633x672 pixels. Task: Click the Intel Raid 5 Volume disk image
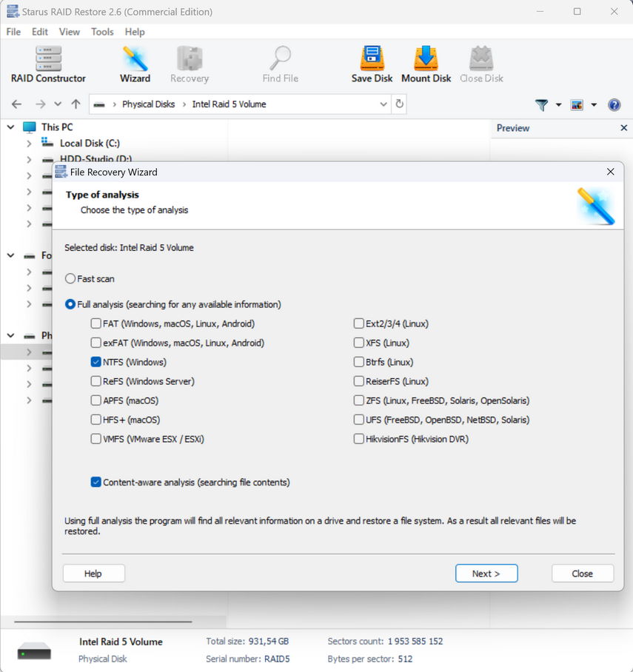[x=34, y=651]
